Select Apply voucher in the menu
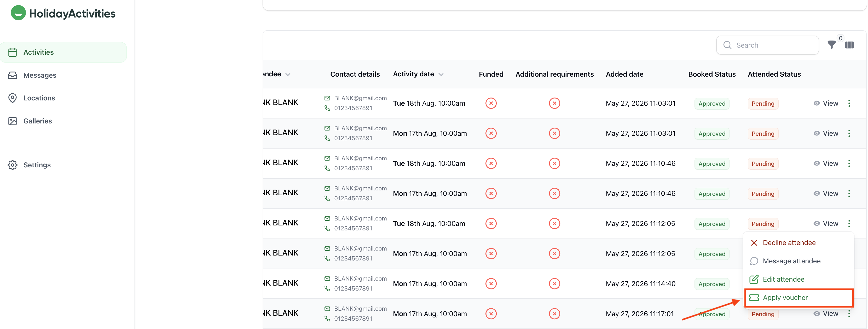This screenshot has height=329, width=868. [798, 297]
